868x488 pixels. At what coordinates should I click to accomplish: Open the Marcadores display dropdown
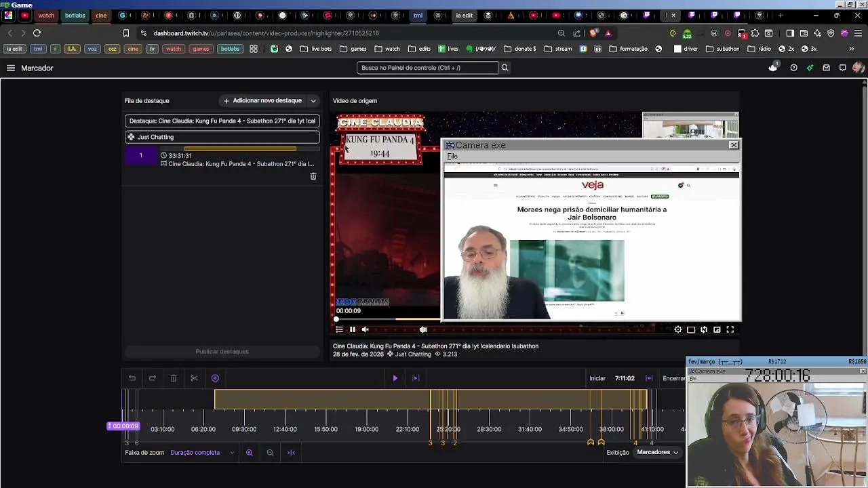pyautogui.click(x=657, y=453)
